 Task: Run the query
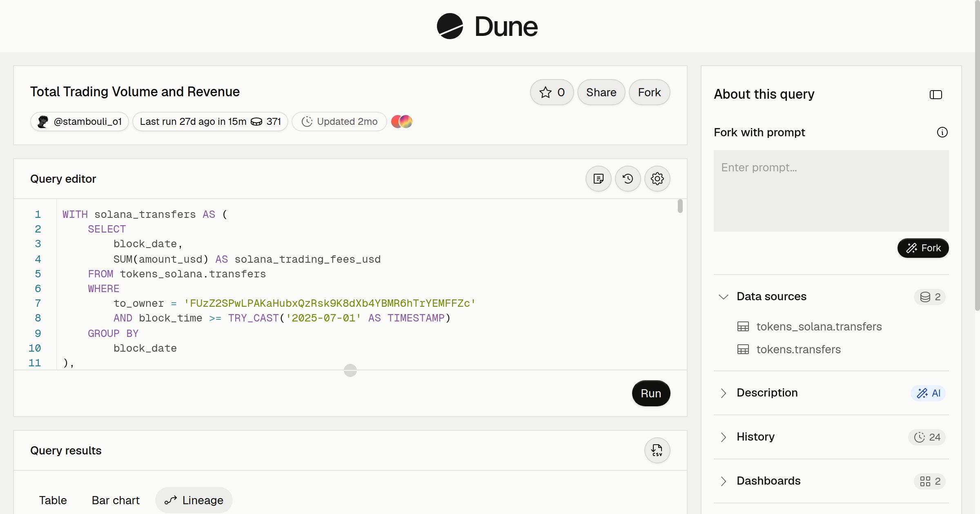(651, 393)
